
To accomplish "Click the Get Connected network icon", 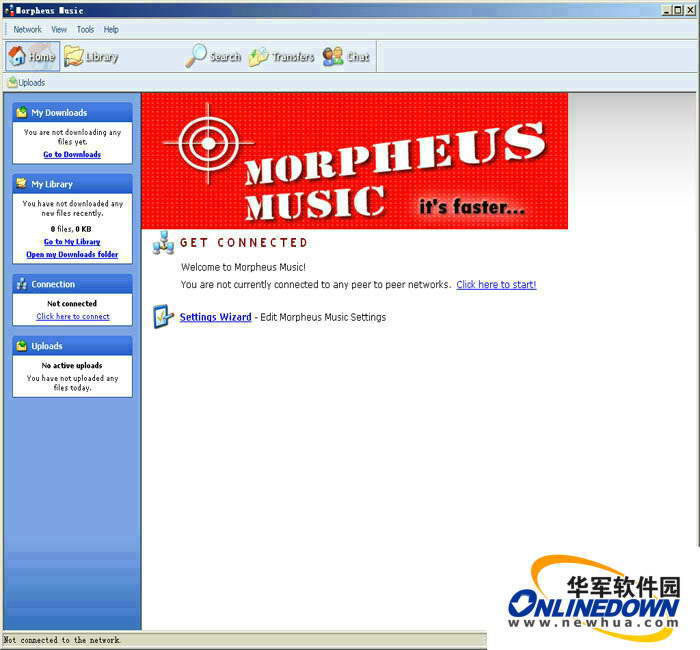I will [163, 243].
